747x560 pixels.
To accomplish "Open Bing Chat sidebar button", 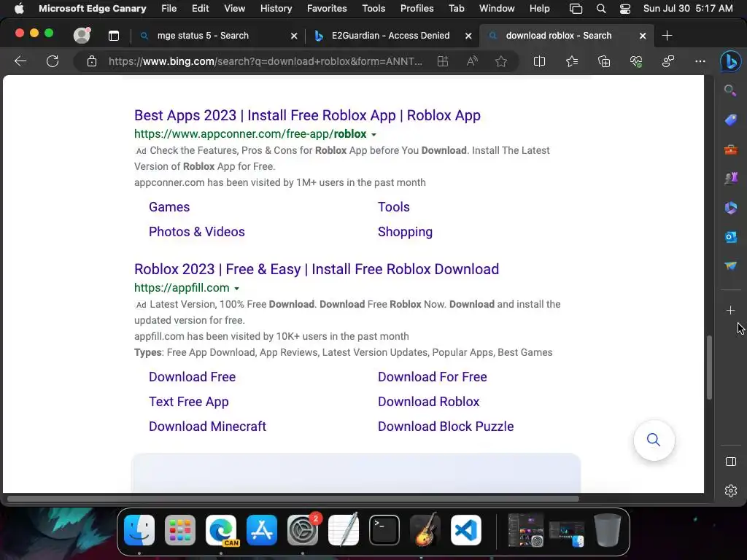I will tap(730, 61).
